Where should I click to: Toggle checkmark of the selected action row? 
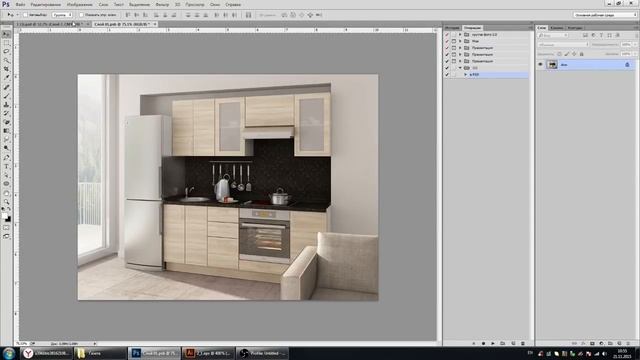point(447,75)
